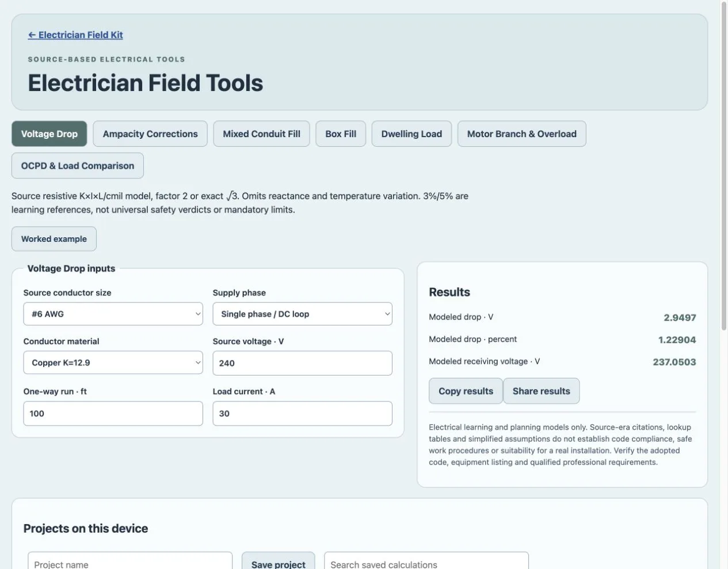The width and height of the screenshot is (728, 569).
Task: Click the Electrician Field Tools title
Action: coord(146,83)
